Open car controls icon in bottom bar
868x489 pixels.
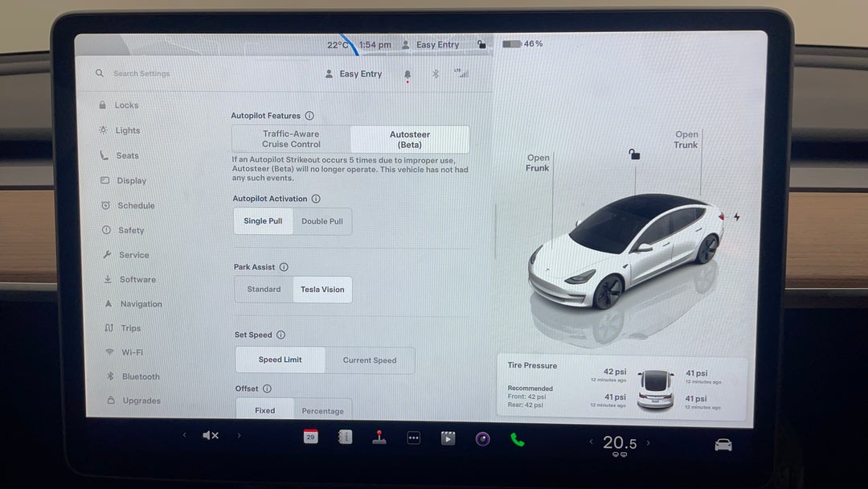click(x=723, y=444)
